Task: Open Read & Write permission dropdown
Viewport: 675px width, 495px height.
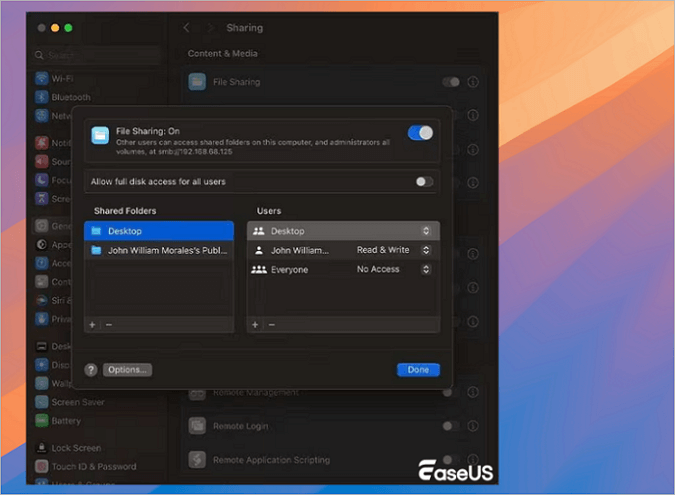Action: 426,250
